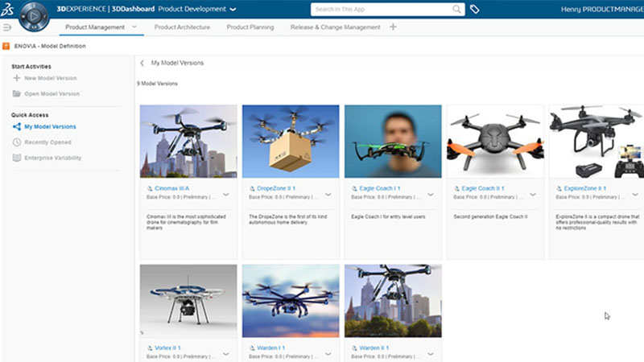The width and height of the screenshot is (644, 362).
Task: Select the Warden II city drone thumbnail
Action: coord(393,301)
